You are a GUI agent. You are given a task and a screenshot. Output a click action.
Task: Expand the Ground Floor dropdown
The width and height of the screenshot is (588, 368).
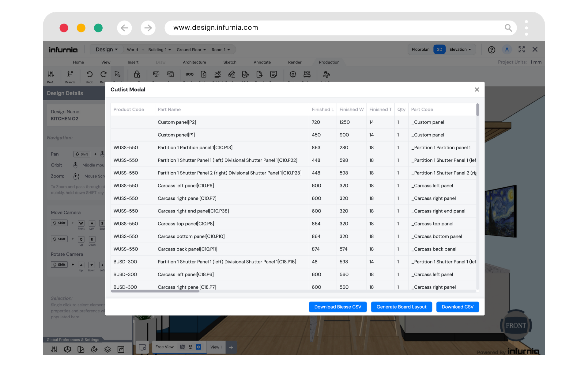191,50
